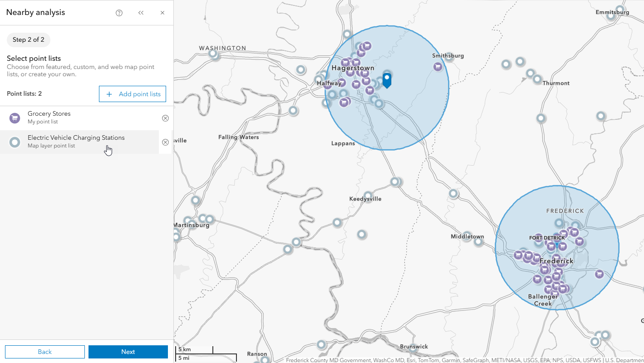Collapse the Nearby analysis panel

coord(141,13)
